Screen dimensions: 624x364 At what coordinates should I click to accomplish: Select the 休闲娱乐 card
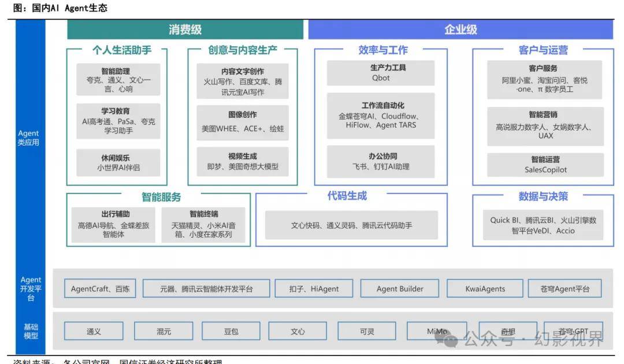pos(118,162)
